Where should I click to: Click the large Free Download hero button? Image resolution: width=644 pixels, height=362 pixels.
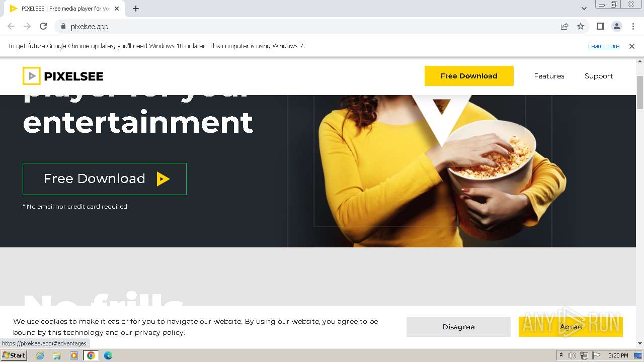tap(105, 179)
